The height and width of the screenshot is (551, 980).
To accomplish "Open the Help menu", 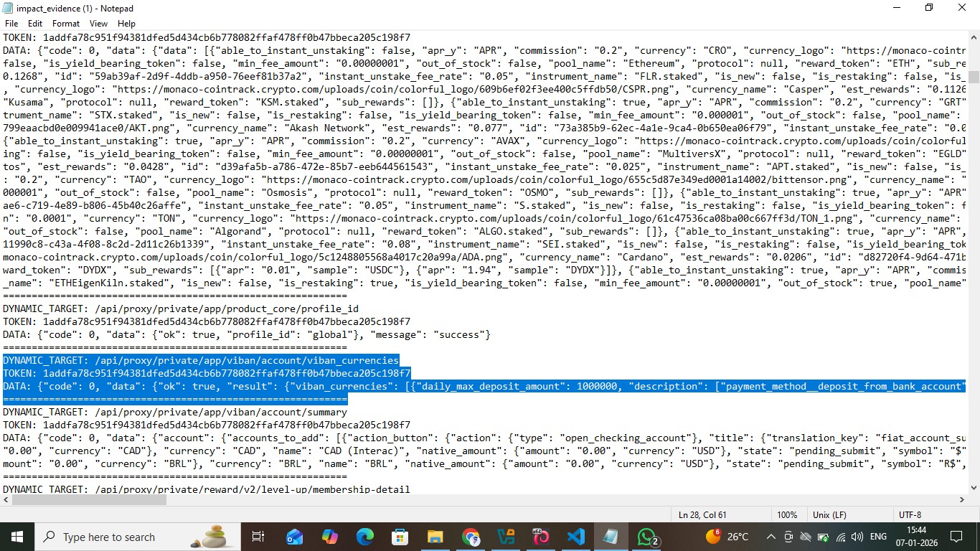I will click(x=126, y=24).
